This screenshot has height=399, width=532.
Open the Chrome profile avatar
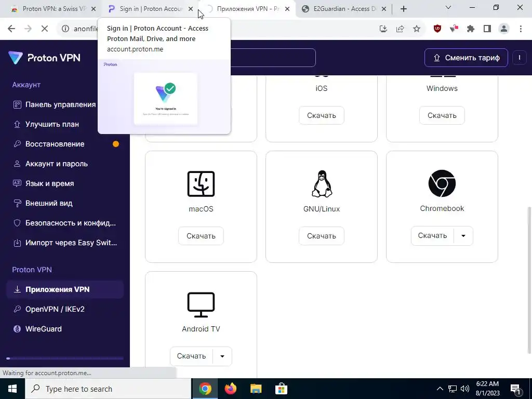[x=504, y=29]
